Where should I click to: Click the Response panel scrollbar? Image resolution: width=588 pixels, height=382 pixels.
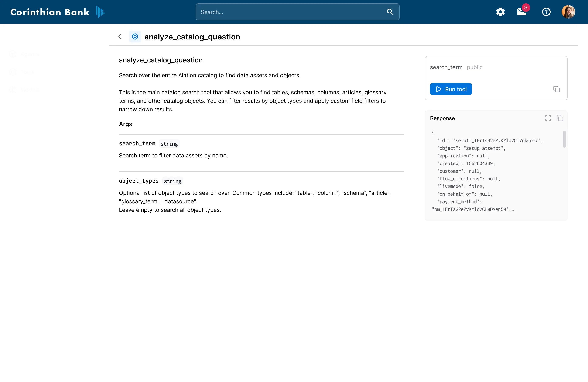(x=565, y=140)
